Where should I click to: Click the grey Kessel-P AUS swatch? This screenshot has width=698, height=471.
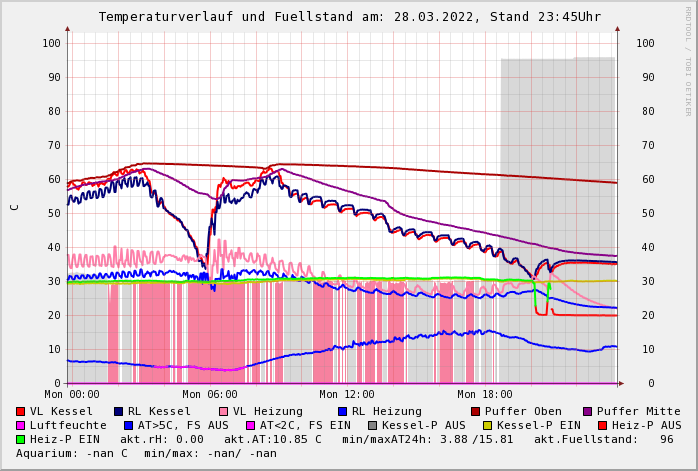click(x=373, y=426)
